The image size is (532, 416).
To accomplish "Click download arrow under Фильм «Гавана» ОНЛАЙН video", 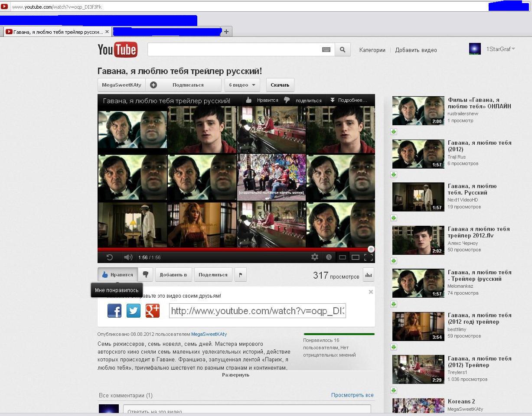I will (x=394, y=132).
